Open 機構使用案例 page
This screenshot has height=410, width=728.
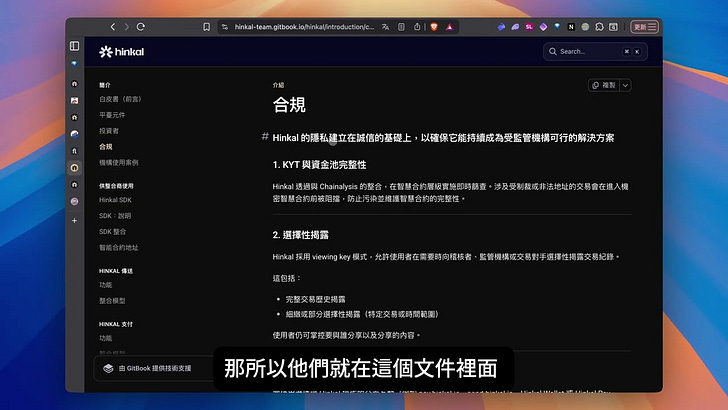coord(118,163)
